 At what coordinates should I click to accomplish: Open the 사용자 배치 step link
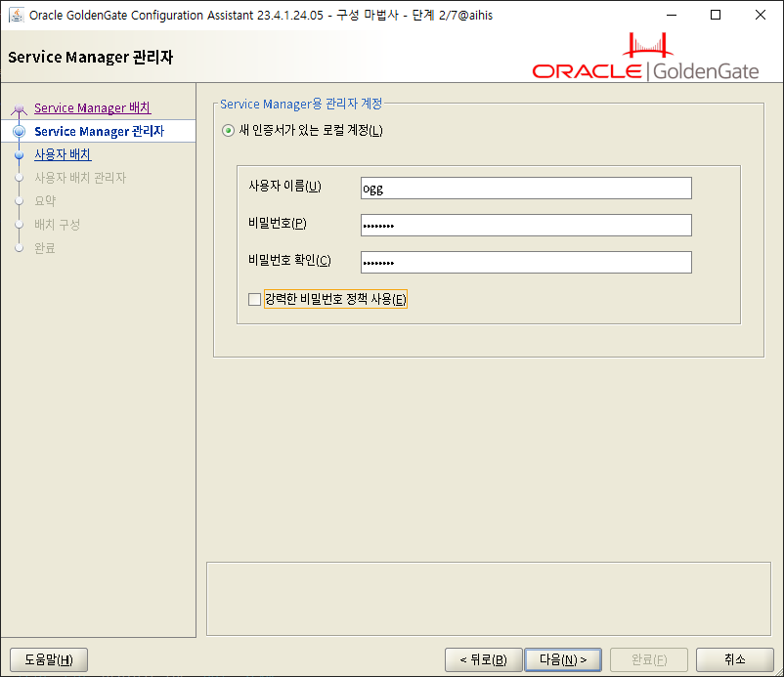[x=63, y=154]
